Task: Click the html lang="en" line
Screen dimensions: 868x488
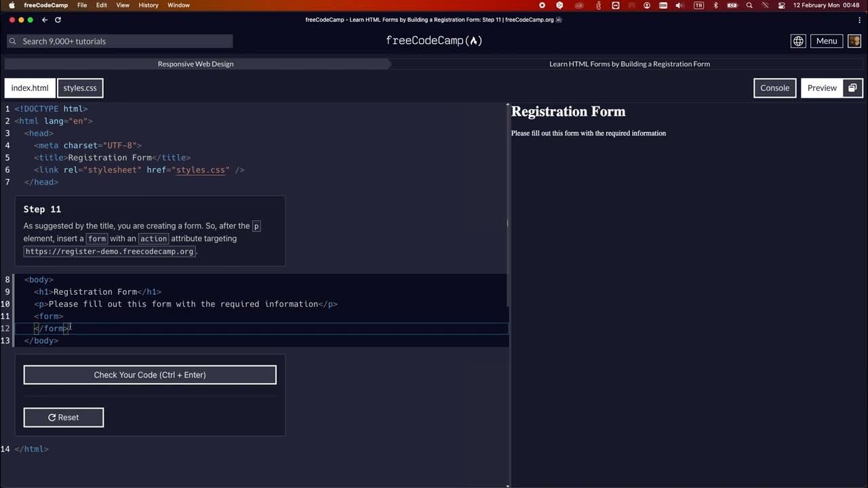Action: [x=54, y=121]
